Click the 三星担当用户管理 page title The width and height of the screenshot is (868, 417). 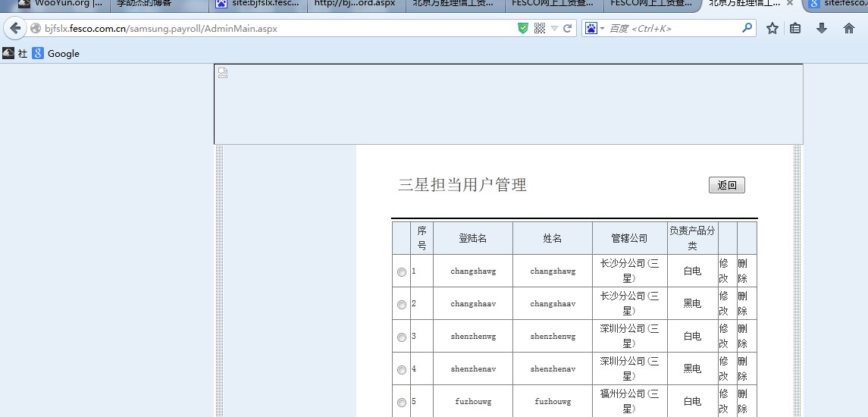click(462, 185)
